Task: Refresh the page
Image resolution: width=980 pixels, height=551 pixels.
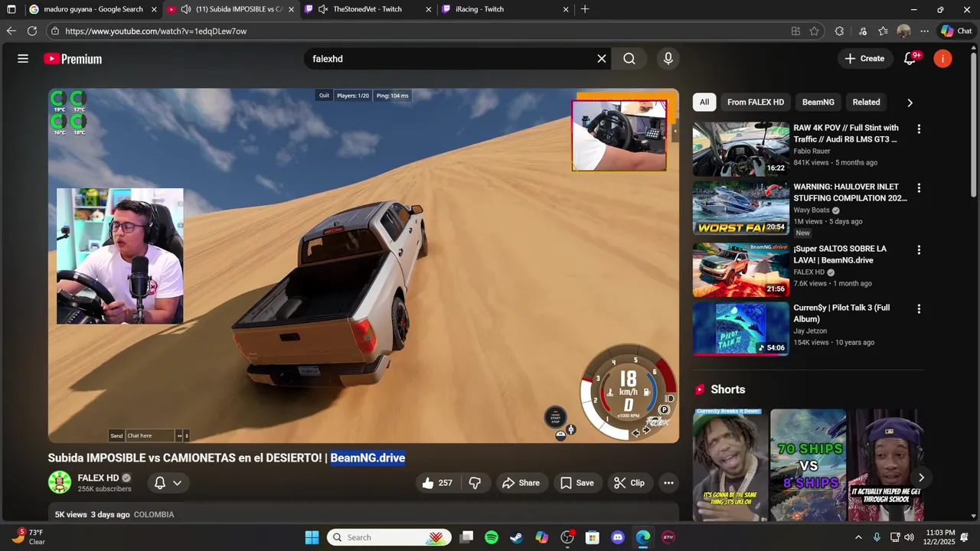Action: click(32, 31)
